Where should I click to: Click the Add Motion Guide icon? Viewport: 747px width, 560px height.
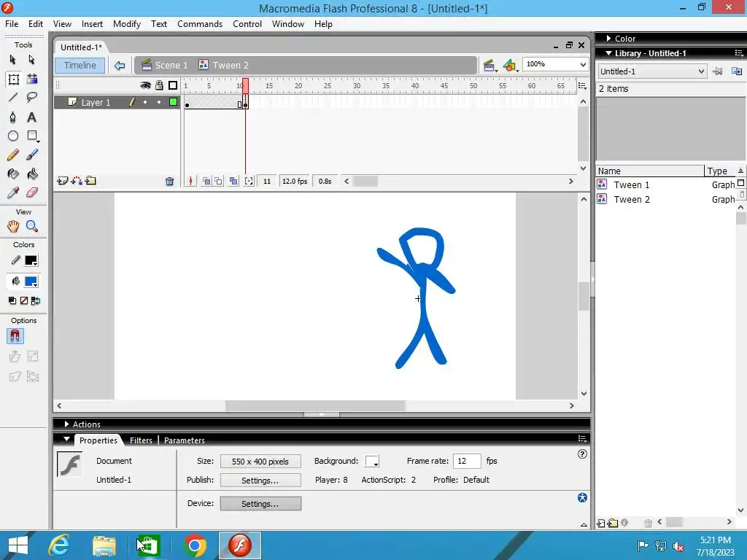coord(76,181)
